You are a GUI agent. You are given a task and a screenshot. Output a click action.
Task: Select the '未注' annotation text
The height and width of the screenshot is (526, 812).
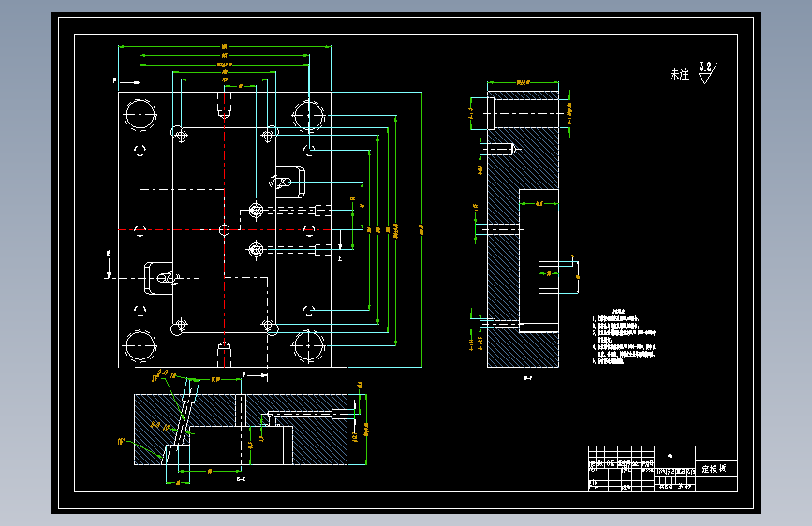[x=679, y=75]
